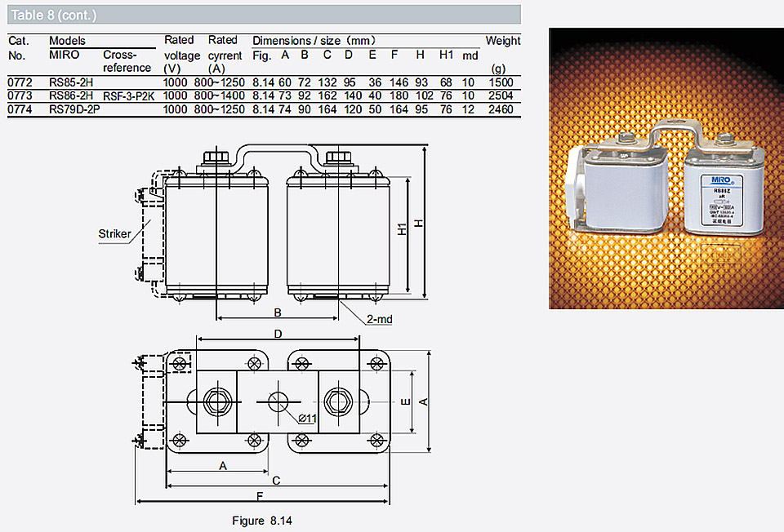Select the "132" dimension cell
784x532 pixels.
click(x=327, y=82)
